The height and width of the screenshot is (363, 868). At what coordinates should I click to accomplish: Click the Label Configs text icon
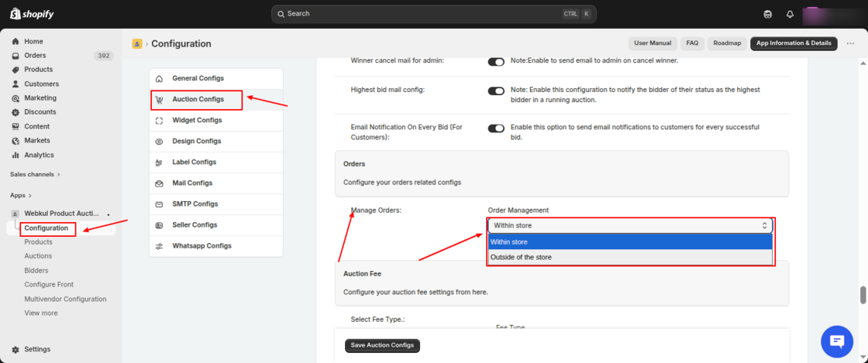[160, 163]
